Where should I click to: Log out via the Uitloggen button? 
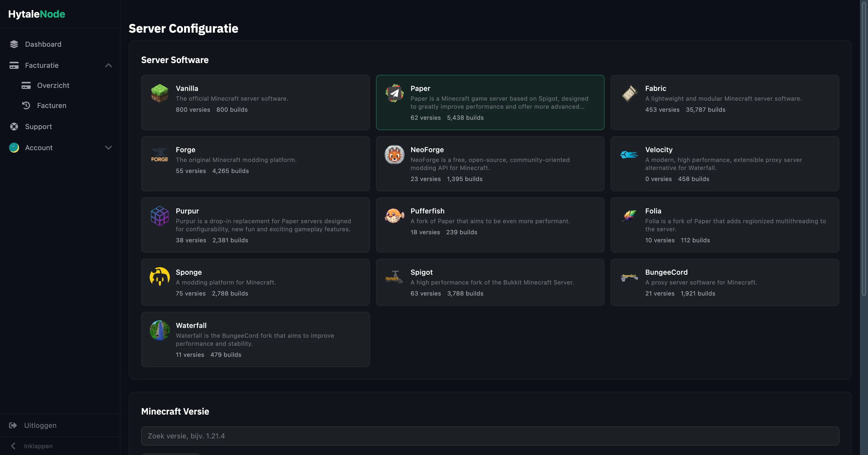(40, 425)
